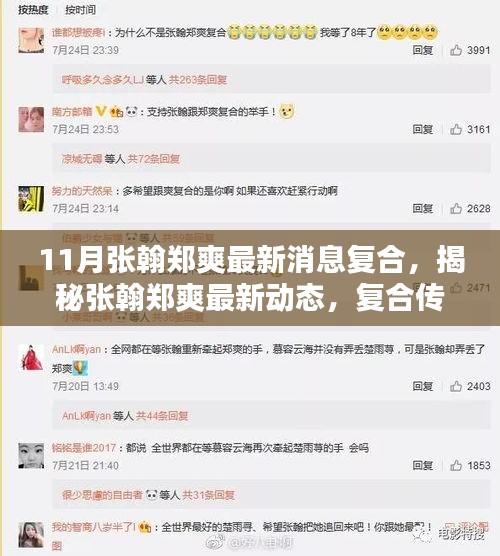Click the red-dress avatar thumbnail
Viewport: 500px width, 556px height.
coord(31,357)
